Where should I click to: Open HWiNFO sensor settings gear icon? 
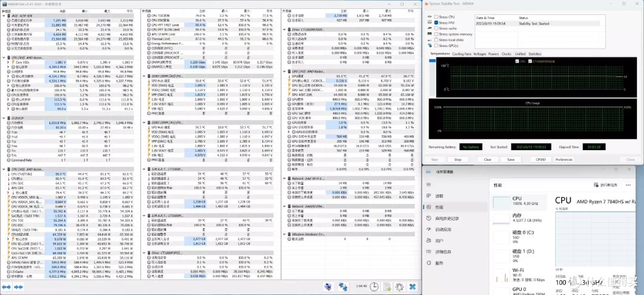click(x=399, y=287)
